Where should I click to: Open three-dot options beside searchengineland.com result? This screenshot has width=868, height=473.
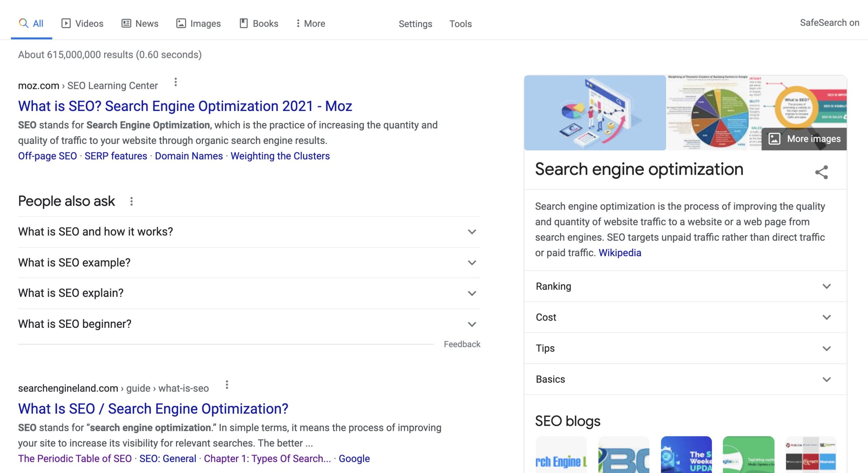point(227,385)
